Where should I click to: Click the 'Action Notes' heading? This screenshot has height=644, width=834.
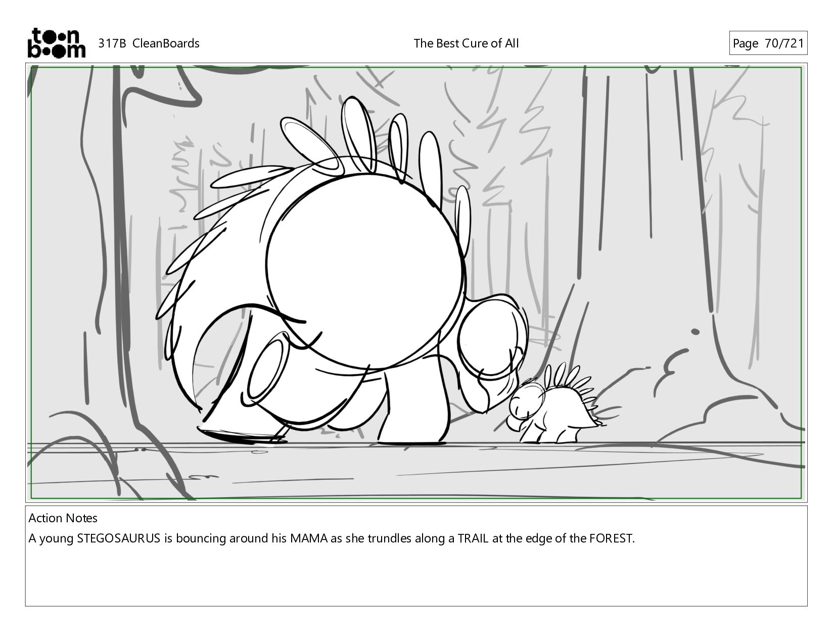click(63, 518)
